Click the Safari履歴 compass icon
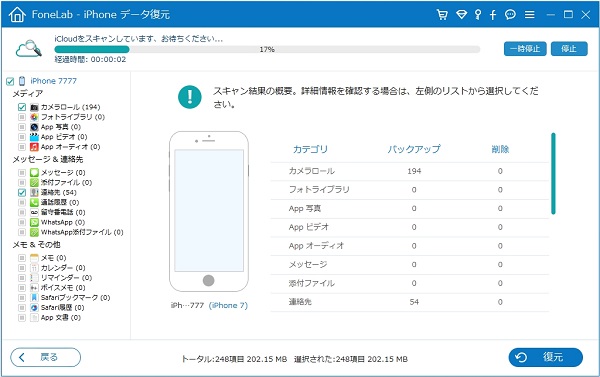 point(34,308)
